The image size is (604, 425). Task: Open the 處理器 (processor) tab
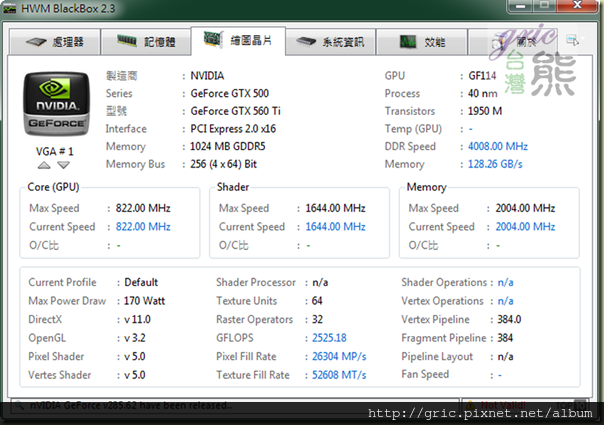(55, 42)
